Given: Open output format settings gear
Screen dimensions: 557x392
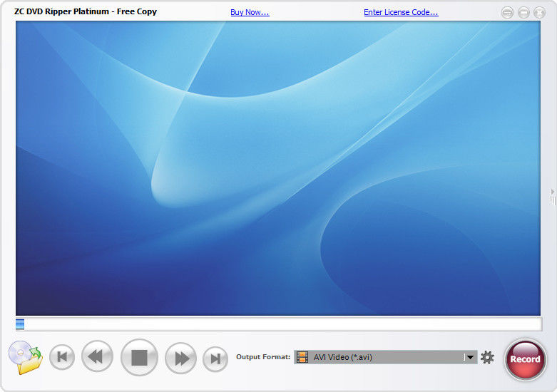Looking at the screenshot, I should click(x=487, y=358).
